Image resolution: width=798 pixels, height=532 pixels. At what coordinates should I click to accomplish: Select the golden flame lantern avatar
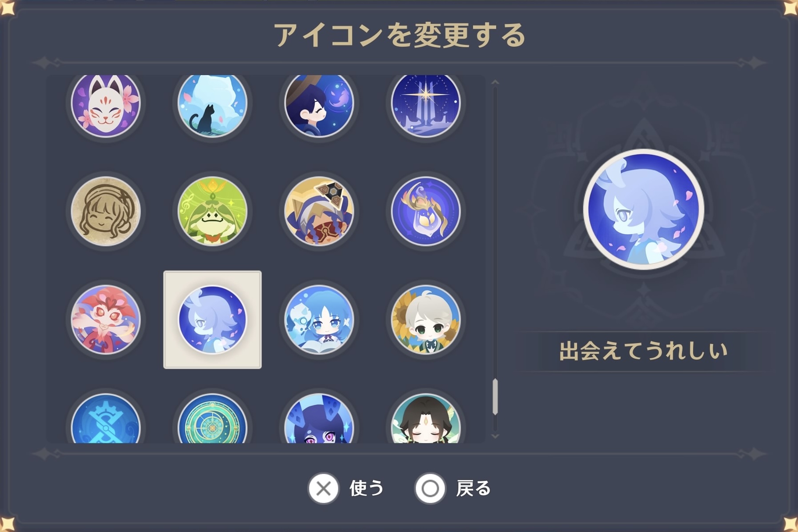(x=426, y=212)
